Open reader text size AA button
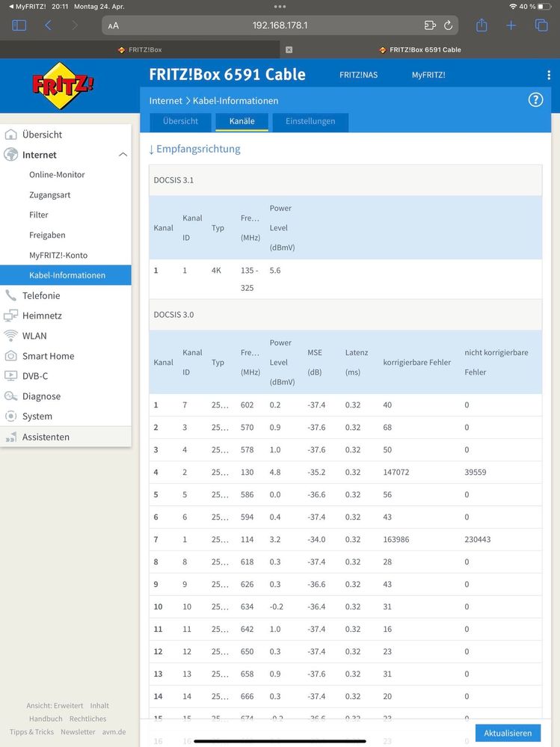560x747 pixels. pos(114,25)
